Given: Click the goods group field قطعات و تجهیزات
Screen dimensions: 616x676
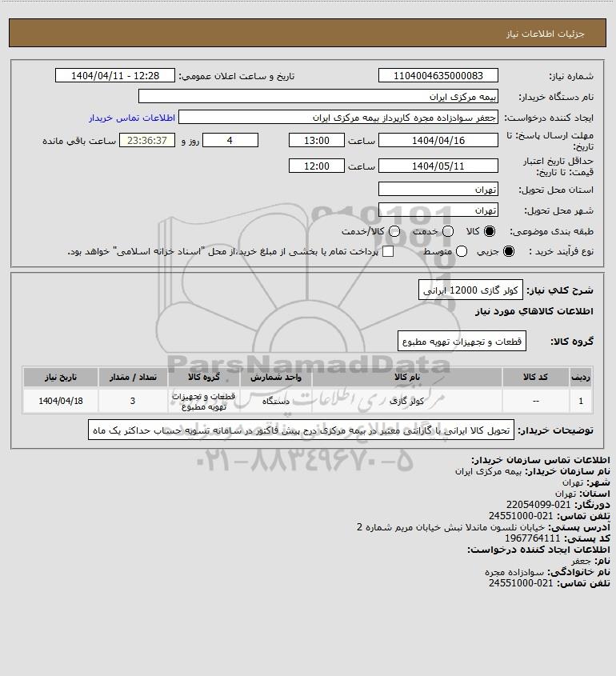Looking at the screenshot, I should click(x=462, y=341).
